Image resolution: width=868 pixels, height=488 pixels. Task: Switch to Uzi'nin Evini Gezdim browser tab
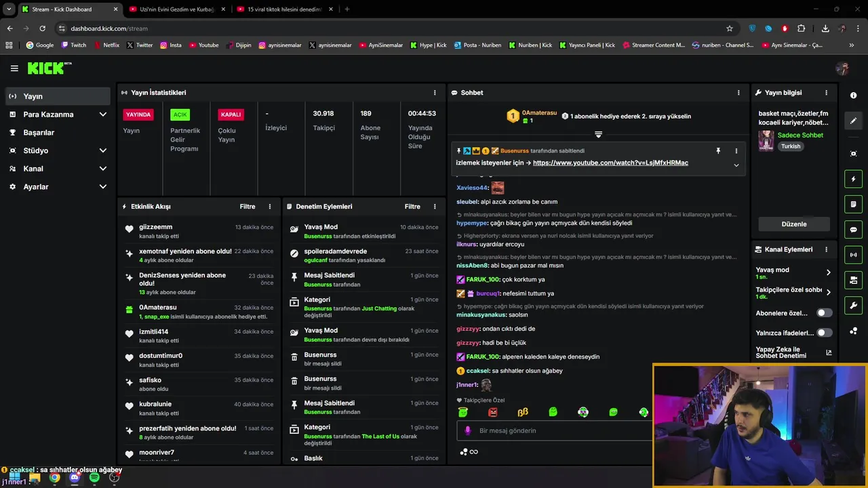click(176, 9)
